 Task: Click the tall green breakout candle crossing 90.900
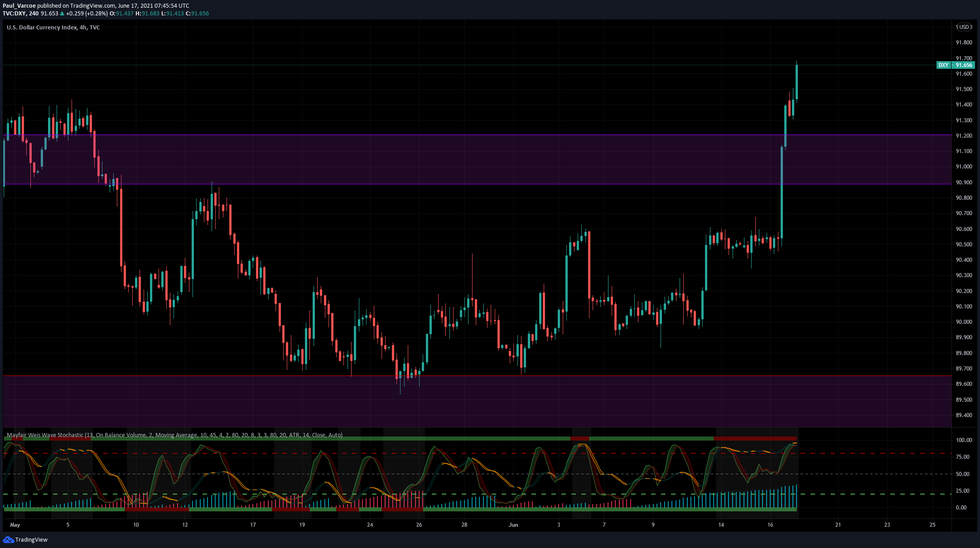tap(782, 192)
